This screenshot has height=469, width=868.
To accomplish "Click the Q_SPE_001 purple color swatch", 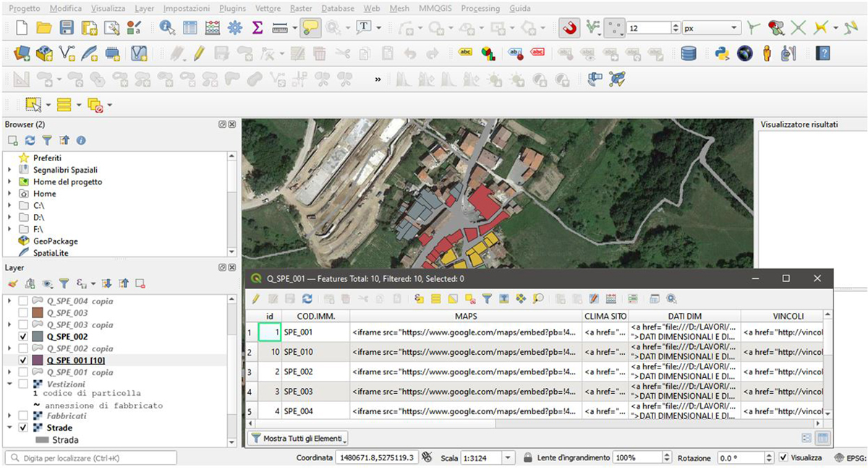I will pyautogui.click(x=38, y=360).
